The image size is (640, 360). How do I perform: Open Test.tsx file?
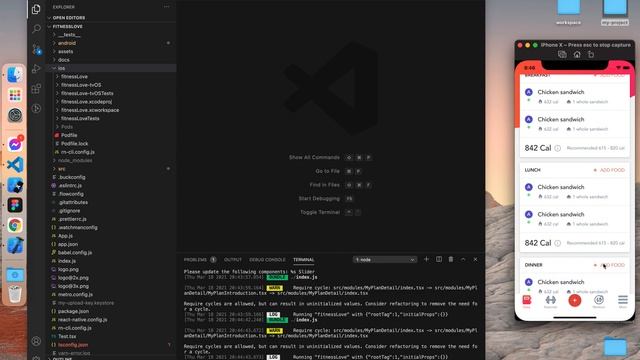pyautogui.click(x=67, y=336)
